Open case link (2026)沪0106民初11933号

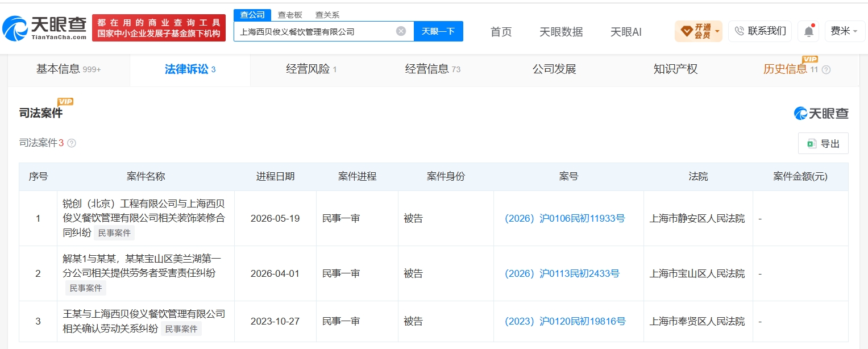coord(564,218)
